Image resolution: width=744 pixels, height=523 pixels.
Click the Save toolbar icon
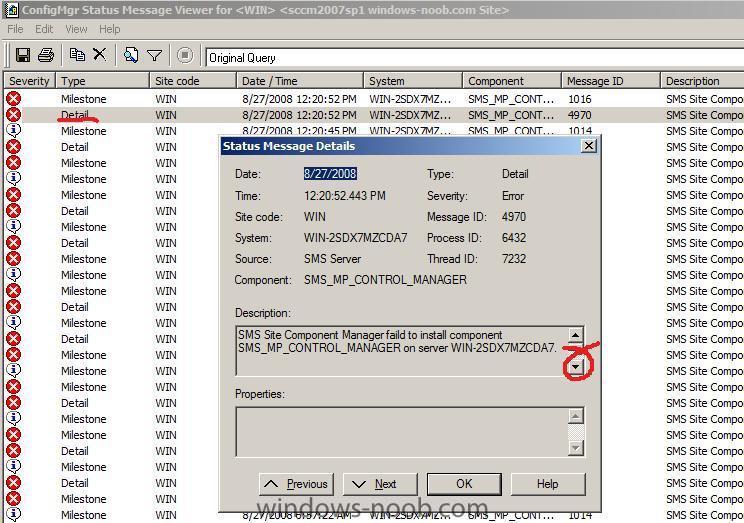point(23,56)
